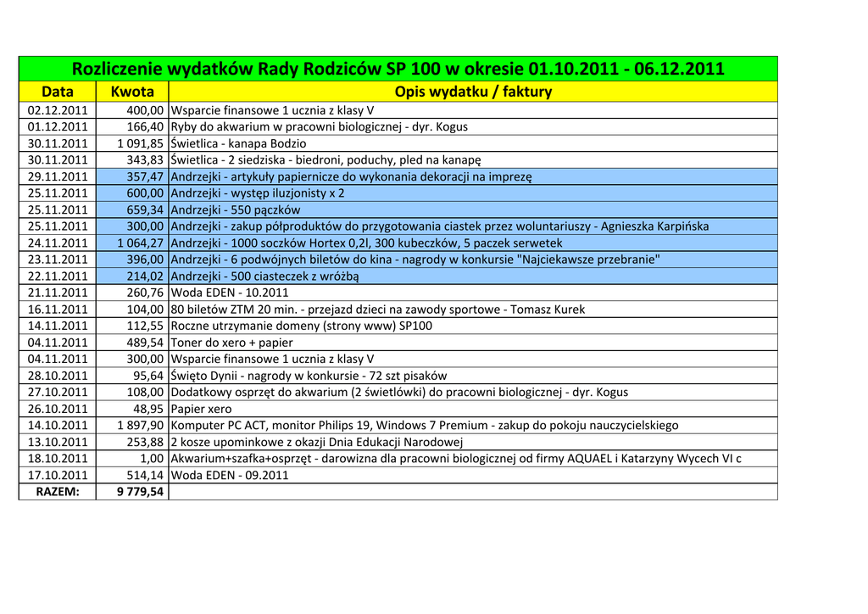868x614 pixels.
Task: Click 'Toner do xero + papier' cell
Action: tap(472, 343)
